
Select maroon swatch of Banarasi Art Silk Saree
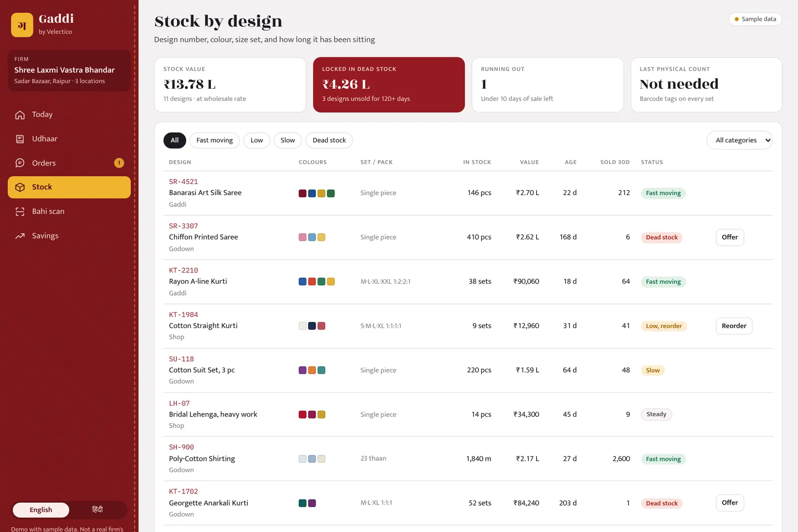(302, 193)
